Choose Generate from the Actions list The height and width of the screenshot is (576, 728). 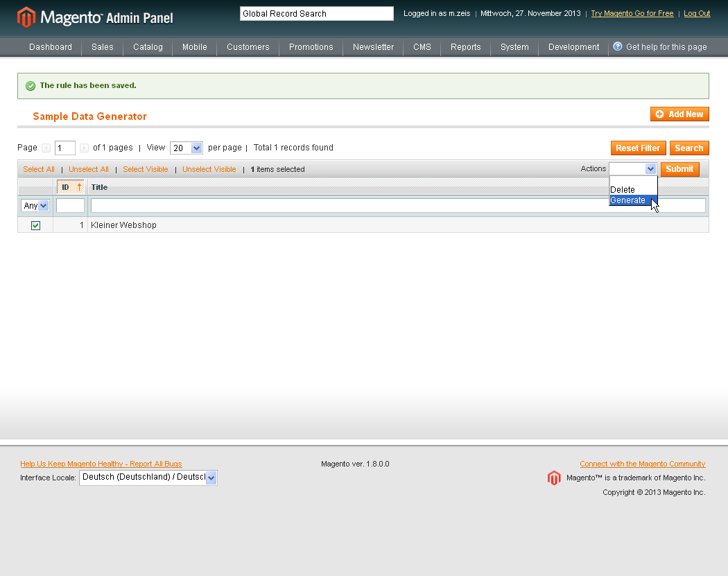(x=628, y=200)
